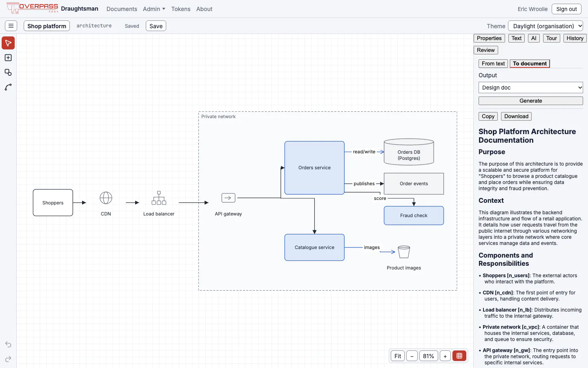Click the 81% zoom level button
This screenshot has height=368, width=588.
(428, 356)
